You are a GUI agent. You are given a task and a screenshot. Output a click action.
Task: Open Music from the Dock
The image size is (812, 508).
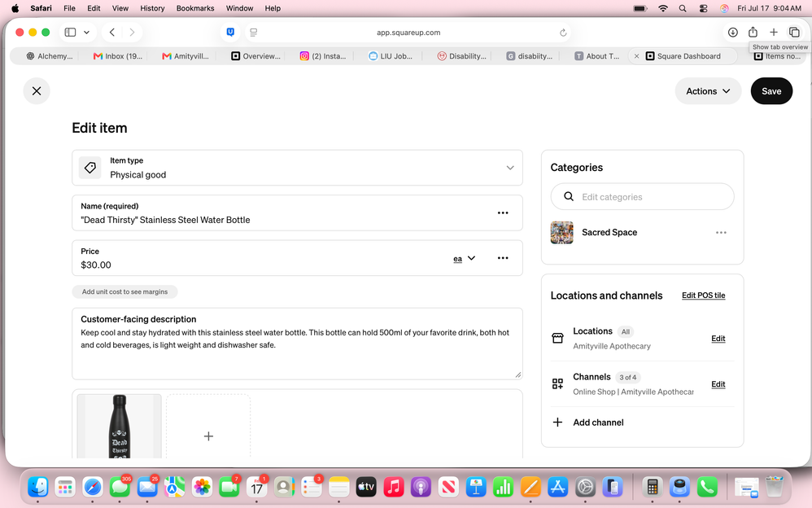click(394, 488)
